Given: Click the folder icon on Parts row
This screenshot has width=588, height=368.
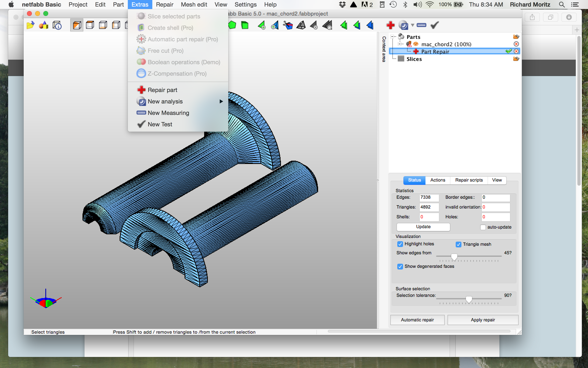Looking at the screenshot, I should pos(516,37).
